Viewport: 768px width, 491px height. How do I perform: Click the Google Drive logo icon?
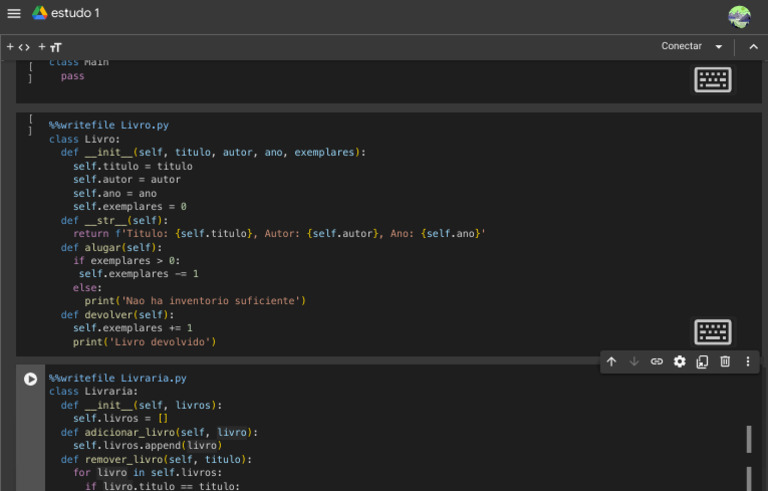click(x=40, y=13)
